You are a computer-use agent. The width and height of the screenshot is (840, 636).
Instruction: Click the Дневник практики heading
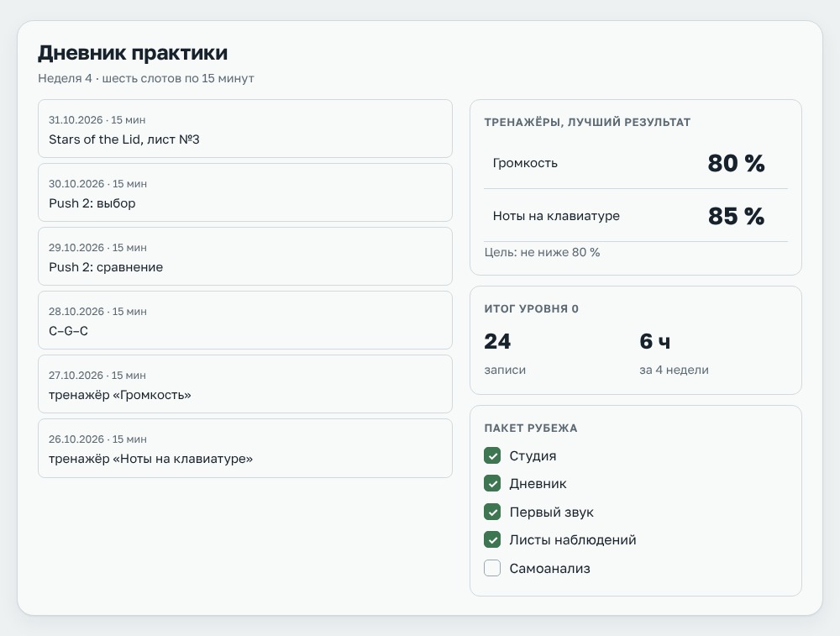(x=133, y=52)
